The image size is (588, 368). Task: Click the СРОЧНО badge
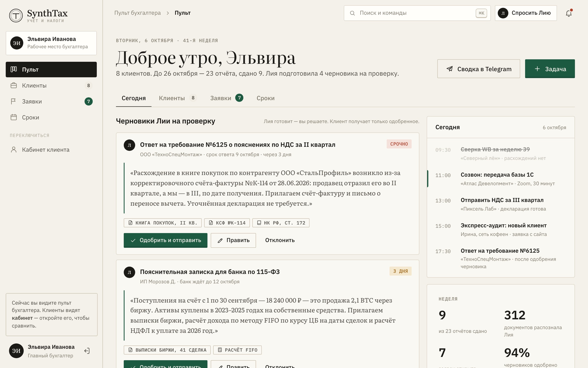pyautogui.click(x=399, y=144)
